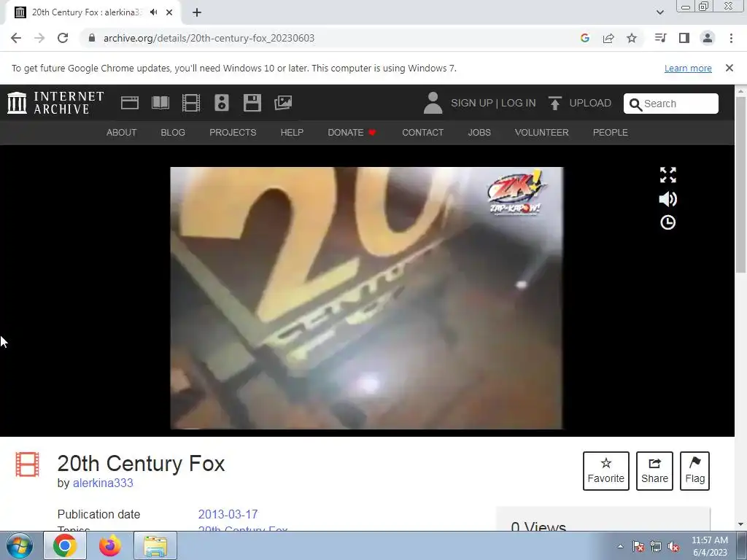Favorite this item with the star button

coord(606,471)
